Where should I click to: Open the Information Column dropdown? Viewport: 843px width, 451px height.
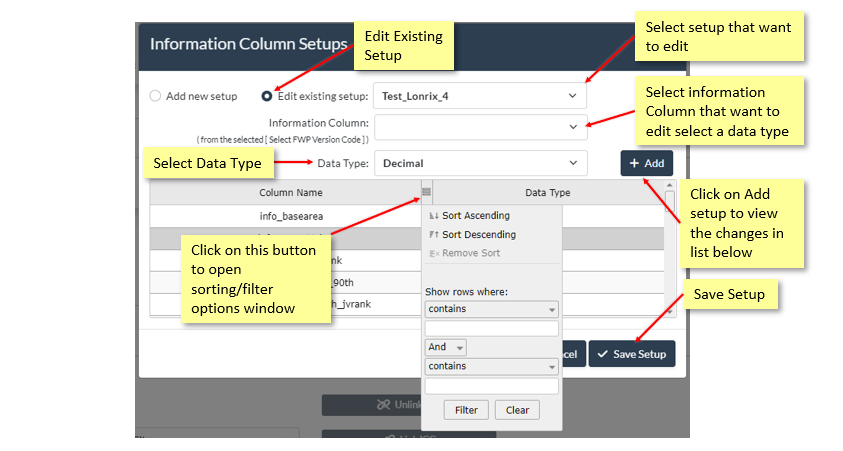point(481,127)
